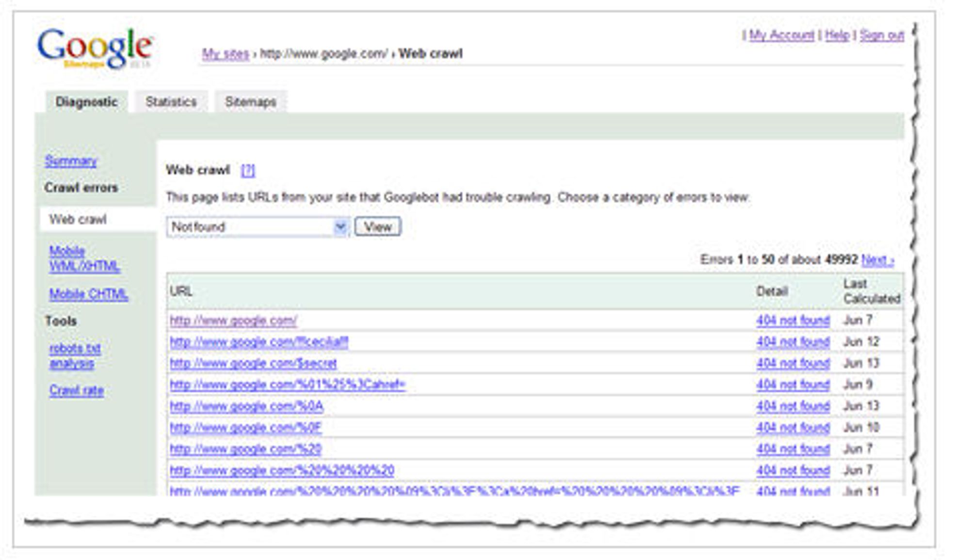Open Mobile WML/XHTML errors link
Viewport: 970px width, 560px height.
[84, 258]
